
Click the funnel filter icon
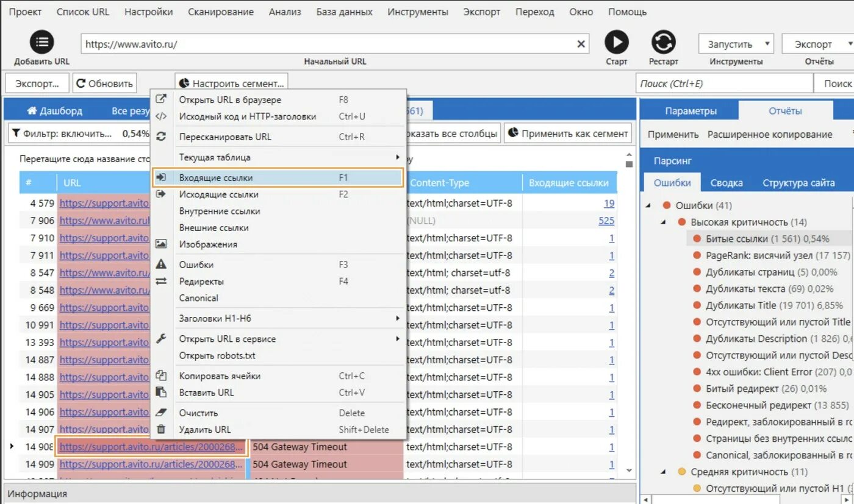pyautogui.click(x=16, y=133)
